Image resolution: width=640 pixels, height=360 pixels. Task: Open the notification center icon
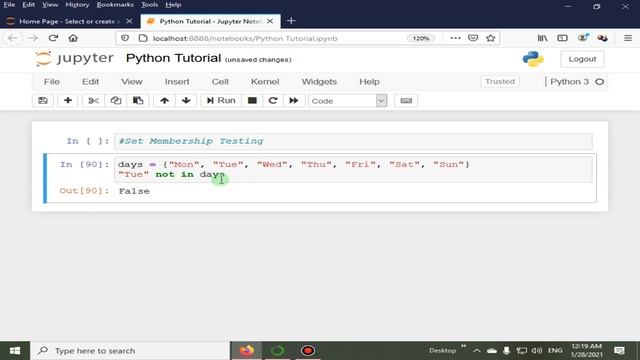[x=620, y=351]
